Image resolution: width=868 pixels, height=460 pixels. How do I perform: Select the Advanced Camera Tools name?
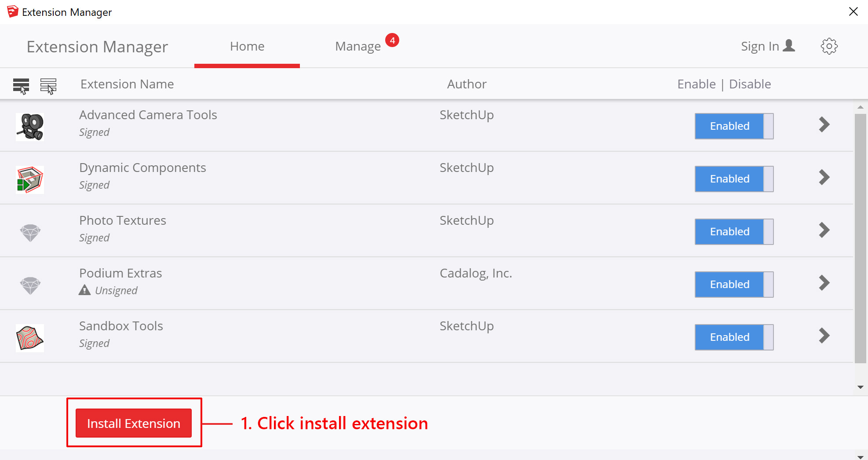pyautogui.click(x=148, y=115)
